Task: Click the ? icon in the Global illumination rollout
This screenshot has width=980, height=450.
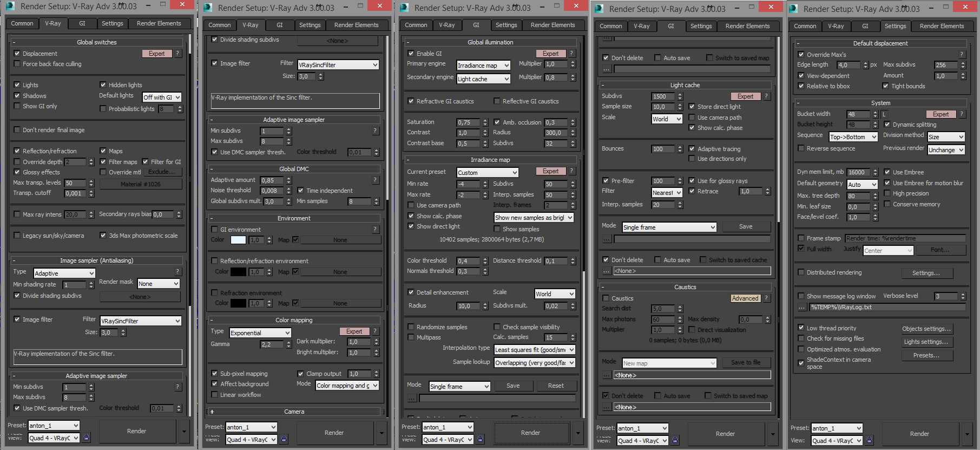Action: (572, 54)
